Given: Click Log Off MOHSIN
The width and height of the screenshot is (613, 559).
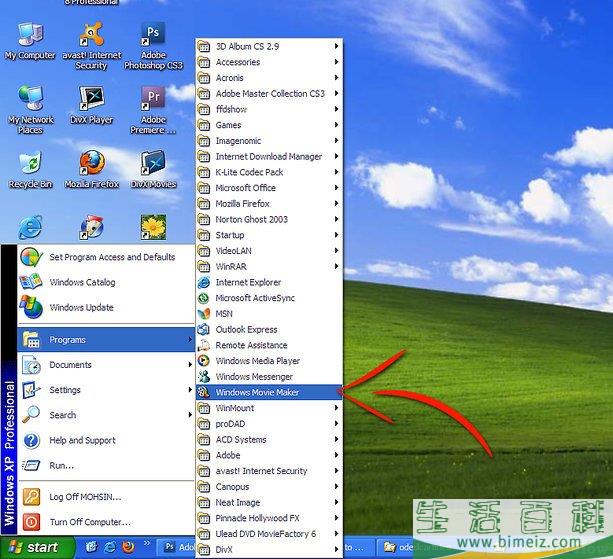Looking at the screenshot, I should [106, 497].
